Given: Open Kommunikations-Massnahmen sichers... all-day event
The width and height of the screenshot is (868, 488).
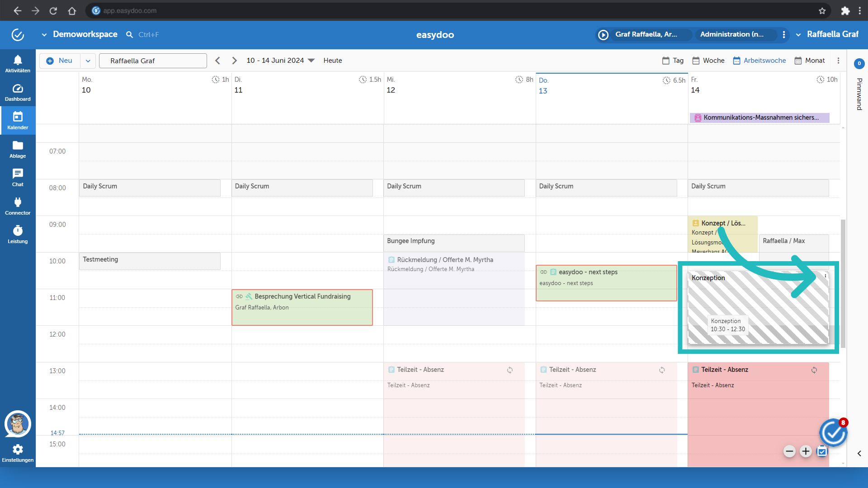Looking at the screenshot, I should point(759,117).
